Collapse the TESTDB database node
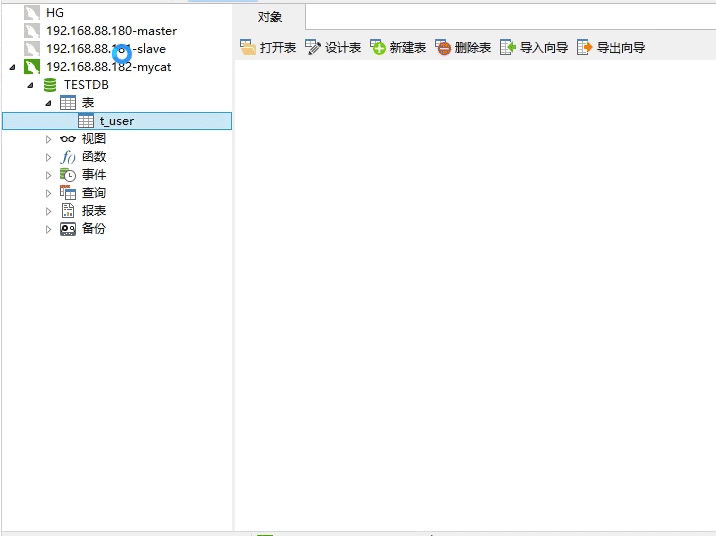Screen dimensions: 716x536 coord(30,85)
